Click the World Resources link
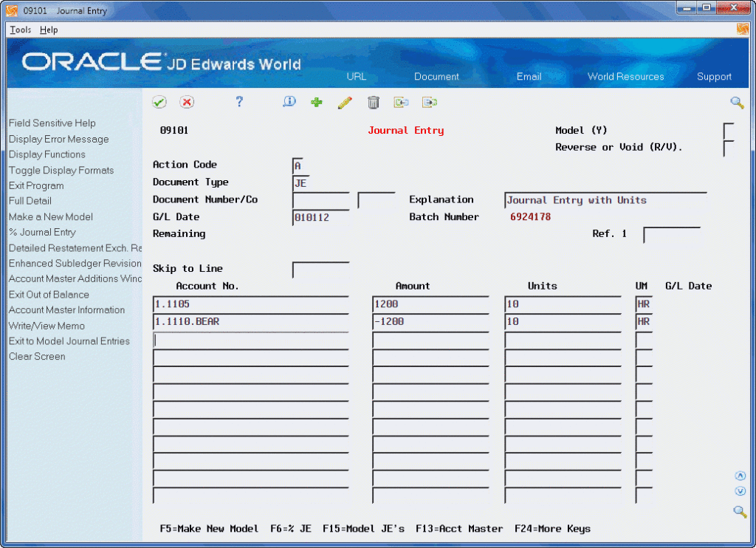 tap(625, 77)
